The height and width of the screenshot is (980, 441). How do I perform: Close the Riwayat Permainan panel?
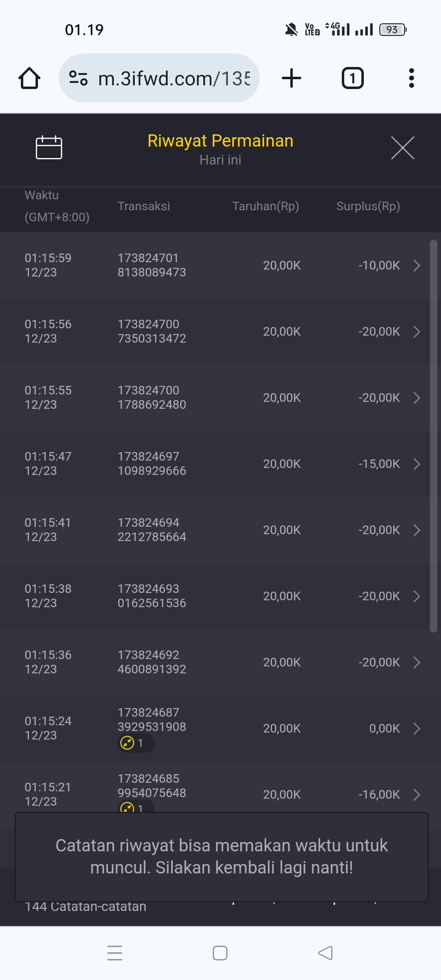click(x=403, y=148)
